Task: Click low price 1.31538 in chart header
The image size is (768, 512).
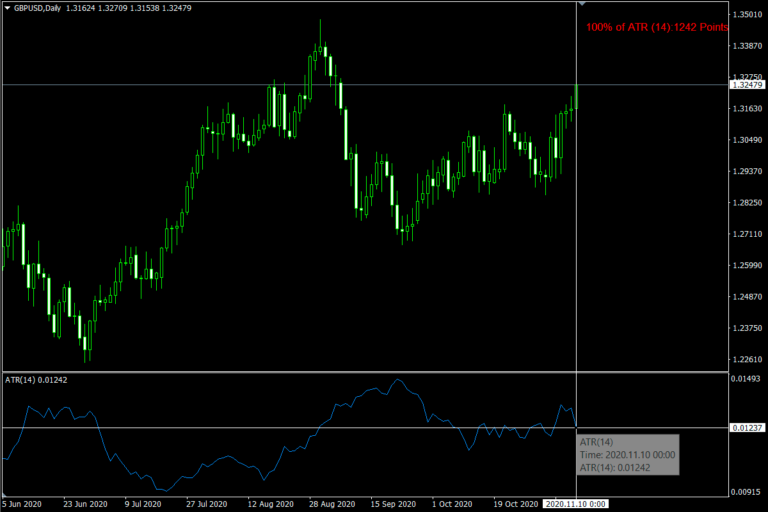Action: [x=144, y=8]
